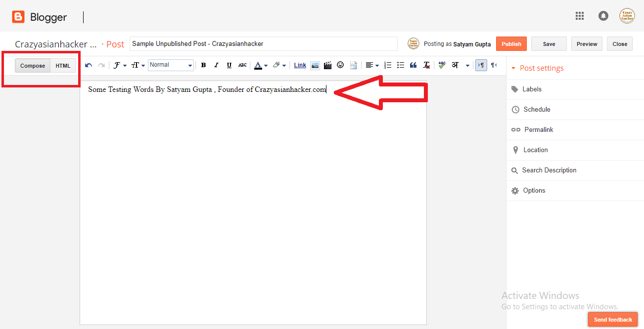Switch to the Compose tab
This screenshot has width=644, height=329.
[32, 65]
